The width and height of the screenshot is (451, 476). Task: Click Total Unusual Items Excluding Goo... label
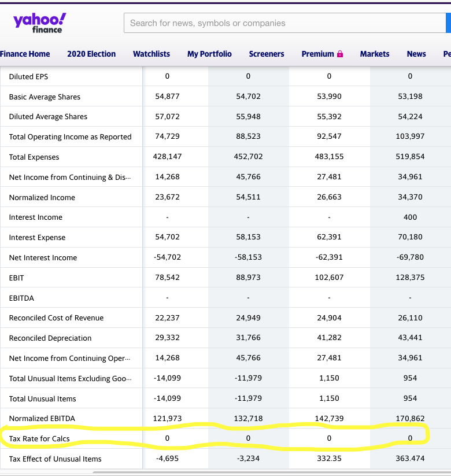(x=70, y=379)
